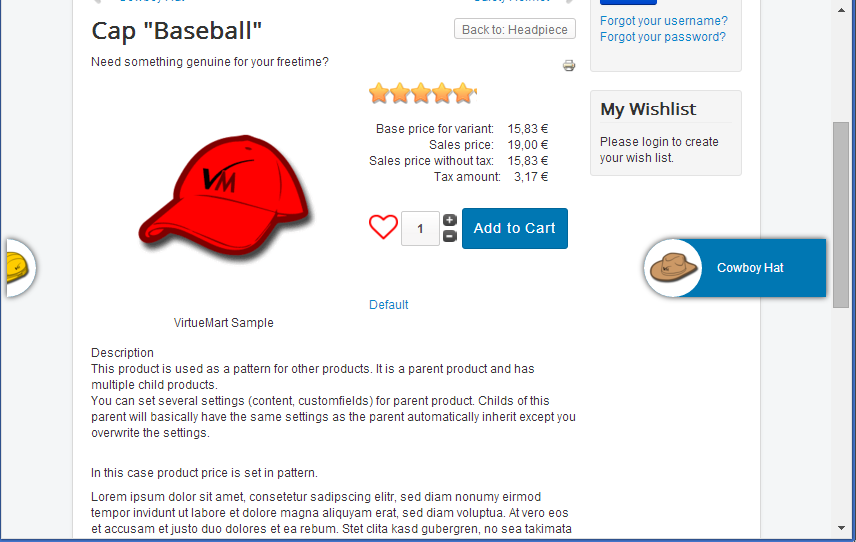Click the printer icon
Screen dimensions: 856x542
tap(569, 65)
